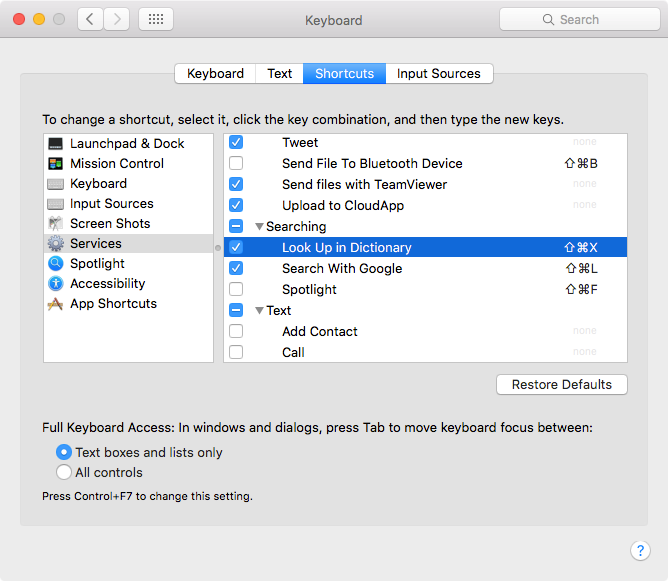Viewport: 668px width, 581px height.
Task: Click the ⇧⌘X shortcut for Look Up in Dictionary
Action: (581, 247)
